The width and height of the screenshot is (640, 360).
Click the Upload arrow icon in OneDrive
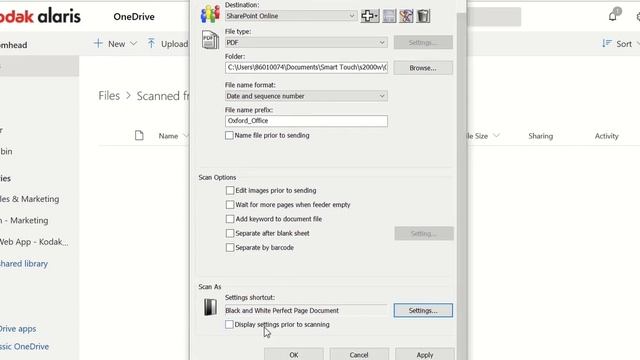point(151,43)
